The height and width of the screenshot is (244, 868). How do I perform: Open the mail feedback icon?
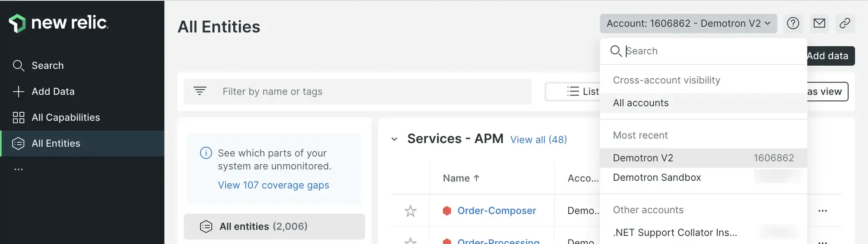(x=819, y=24)
